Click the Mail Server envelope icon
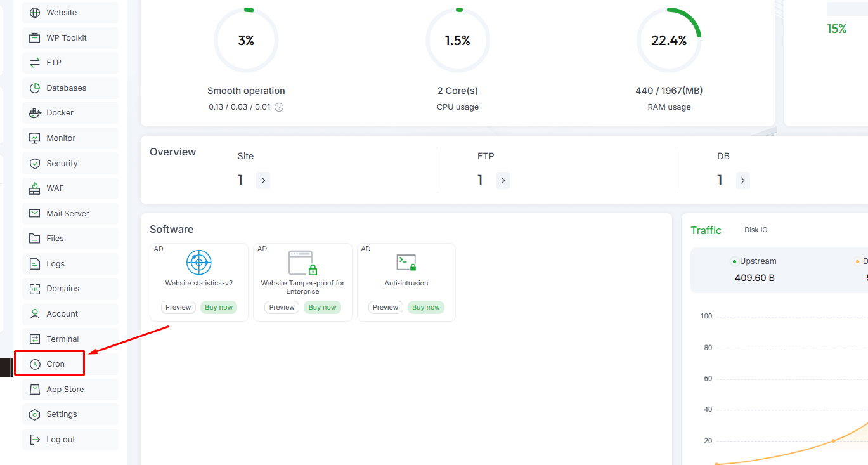The image size is (868, 465). [x=35, y=214]
